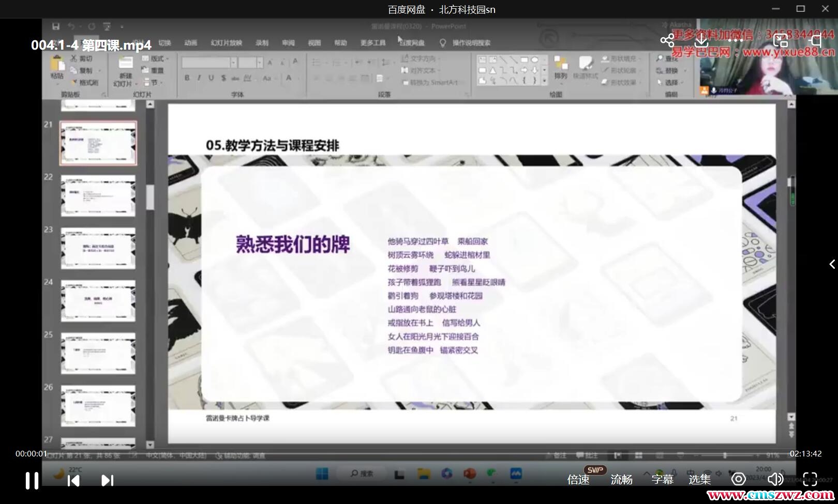Open the player settings ring icon
The width and height of the screenshot is (838, 504).
pos(738,479)
